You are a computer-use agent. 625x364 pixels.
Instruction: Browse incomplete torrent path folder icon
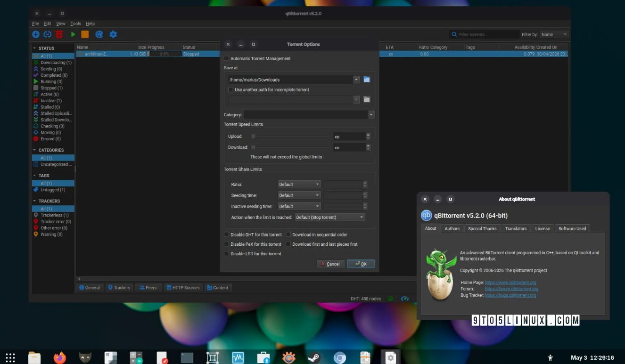[x=367, y=99]
